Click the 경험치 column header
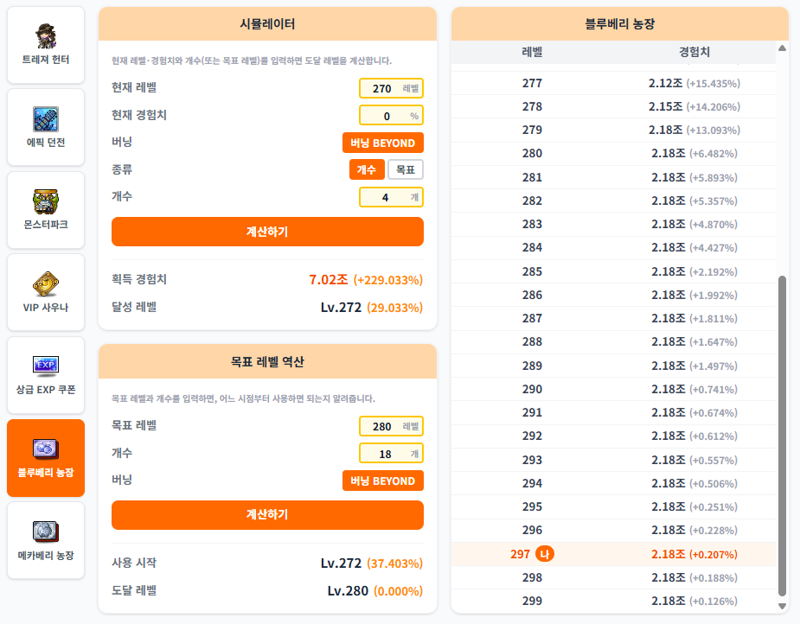800x624 pixels. click(694, 52)
